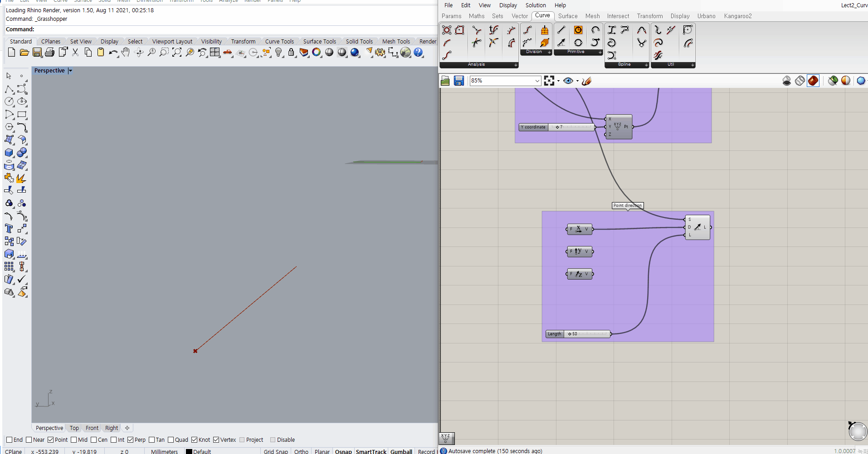
Task: Click the blue Help question mark icon
Action: [418, 53]
